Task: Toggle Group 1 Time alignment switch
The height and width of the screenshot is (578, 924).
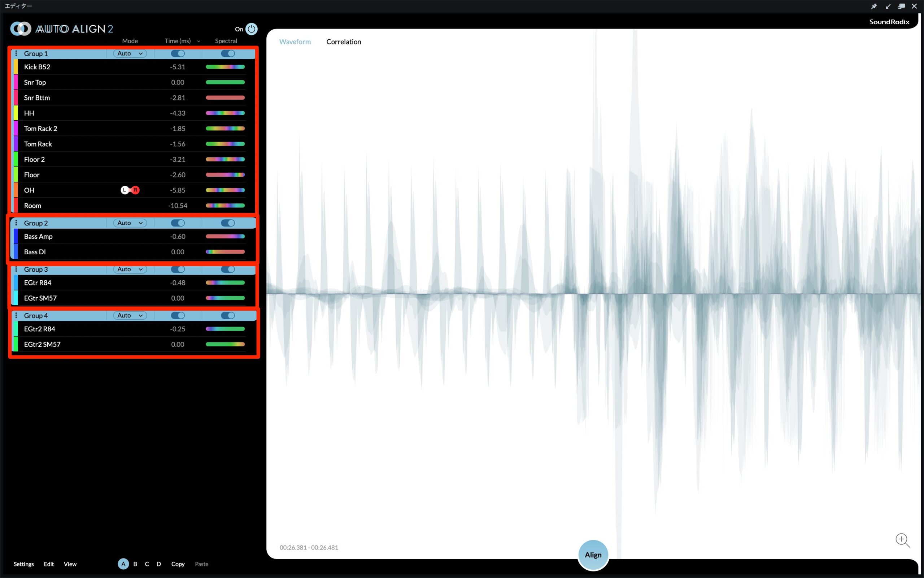Action: coord(178,53)
